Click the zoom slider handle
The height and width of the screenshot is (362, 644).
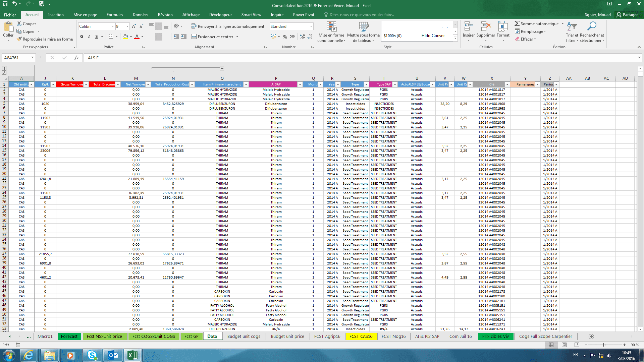603,345
